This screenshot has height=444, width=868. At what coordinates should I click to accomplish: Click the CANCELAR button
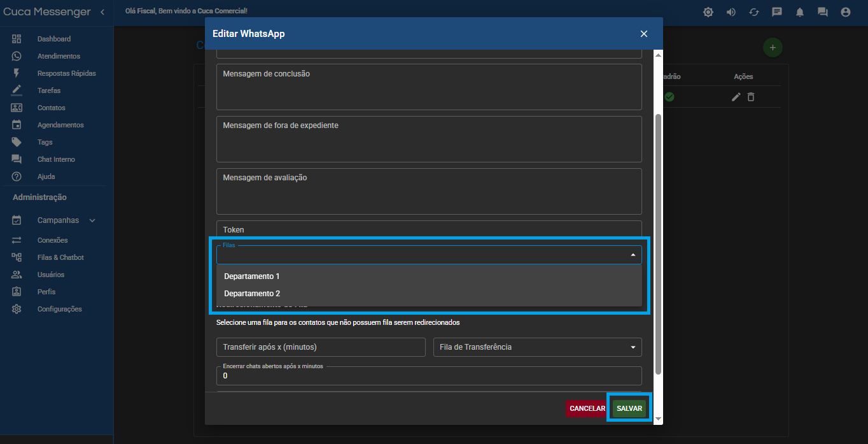click(x=587, y=408)
